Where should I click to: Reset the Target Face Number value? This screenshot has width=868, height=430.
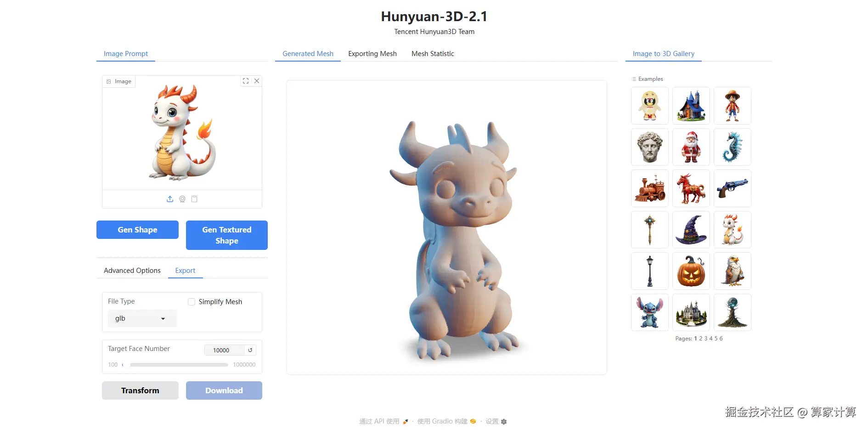pyautogui.click(x=250, y=350)
